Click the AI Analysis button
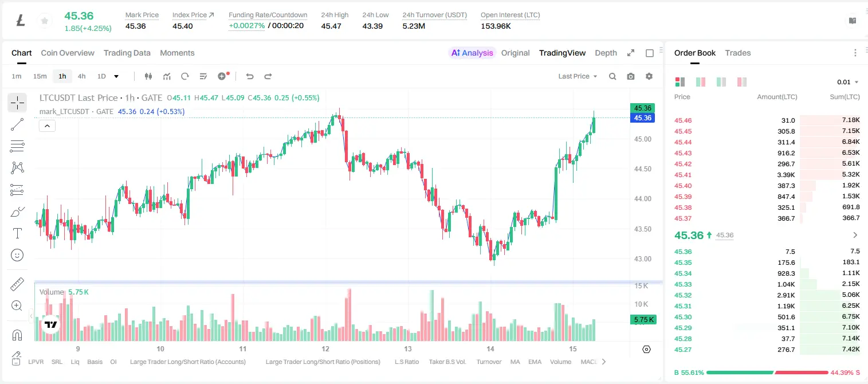This screenshot has height=384, width=868. pyautogui.click(x=472, y=53)
